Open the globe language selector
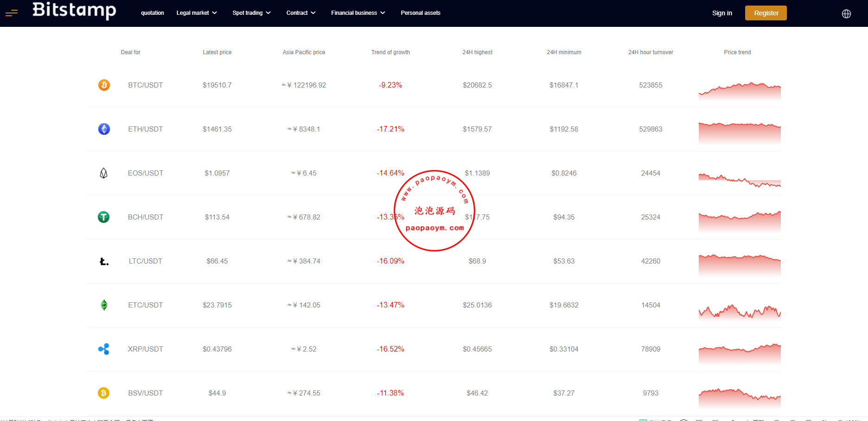 pyautogui.click(x=846, y=13)
